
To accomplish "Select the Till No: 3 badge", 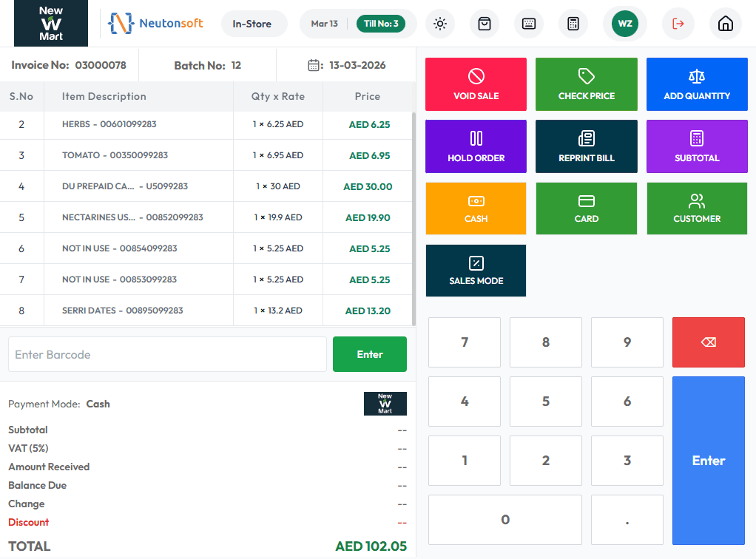I will 381,24.
